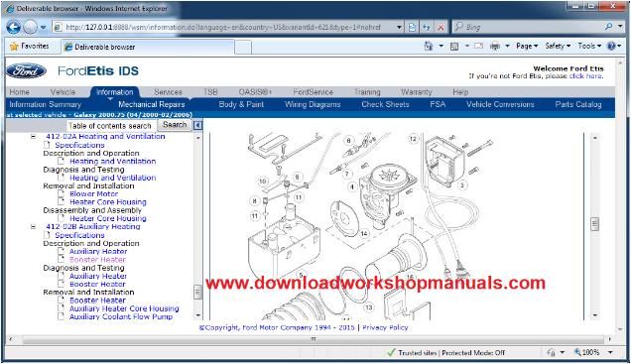Open the Page menu
The width and height of the screenshot is (631, 364).
(x=527, y=46)
